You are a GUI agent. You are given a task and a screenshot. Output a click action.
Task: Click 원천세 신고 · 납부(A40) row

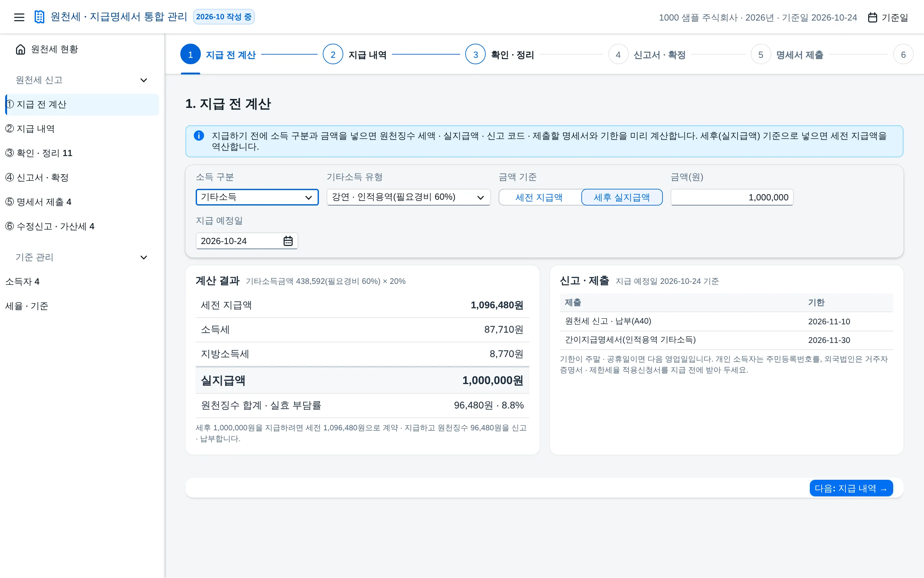click(x=726, y=321)
